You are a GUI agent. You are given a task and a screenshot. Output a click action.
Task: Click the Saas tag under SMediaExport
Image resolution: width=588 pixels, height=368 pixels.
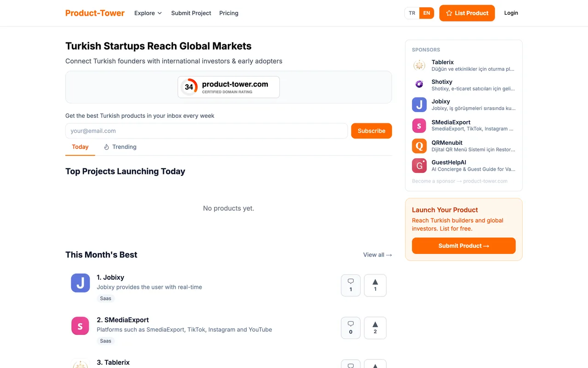coord(106,341)
